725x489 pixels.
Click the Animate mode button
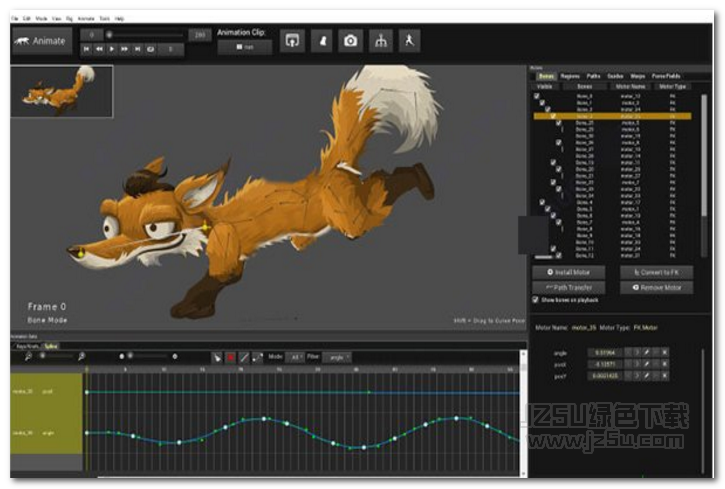[42, 41]
